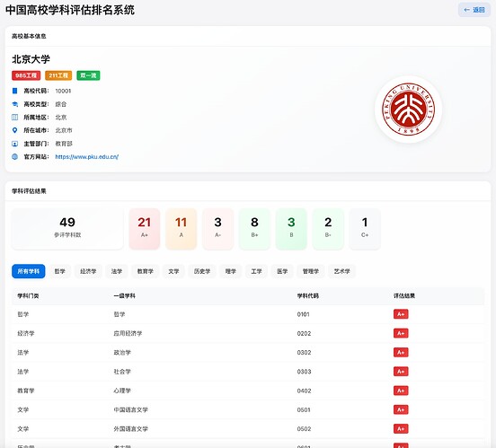Image resolution: width=496 pixels, height=448 pixels.
Task: Select the 文学 category tab
Action: click(173, 271)
